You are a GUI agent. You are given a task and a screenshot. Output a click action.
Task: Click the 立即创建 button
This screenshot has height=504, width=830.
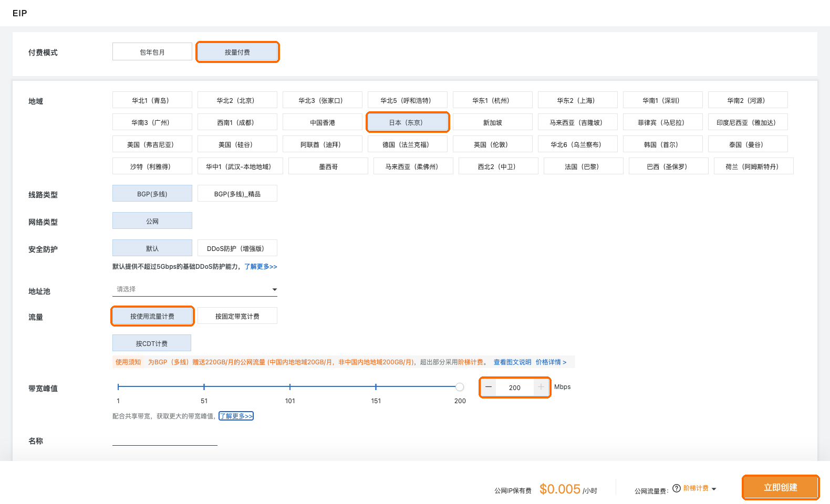coord(781,487)
